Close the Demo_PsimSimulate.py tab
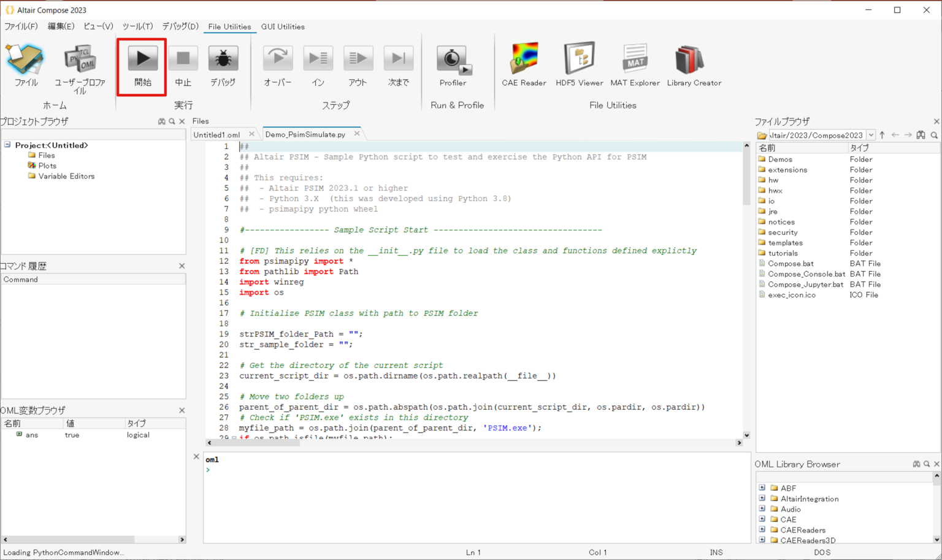 [x=357, y=134]
